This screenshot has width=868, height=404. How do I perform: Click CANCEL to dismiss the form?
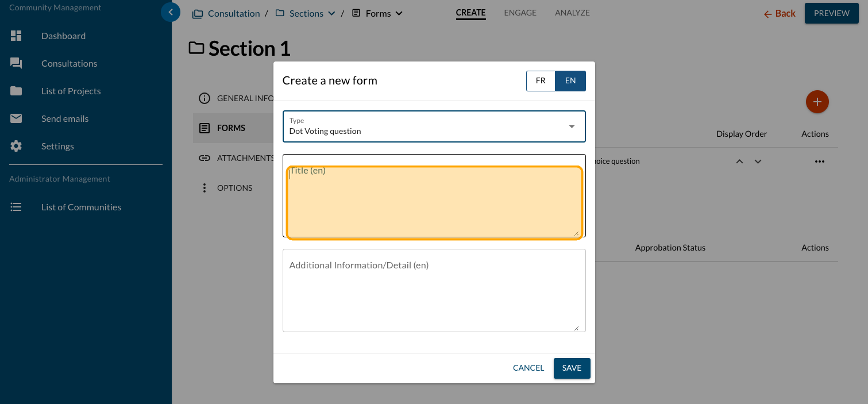528,368
